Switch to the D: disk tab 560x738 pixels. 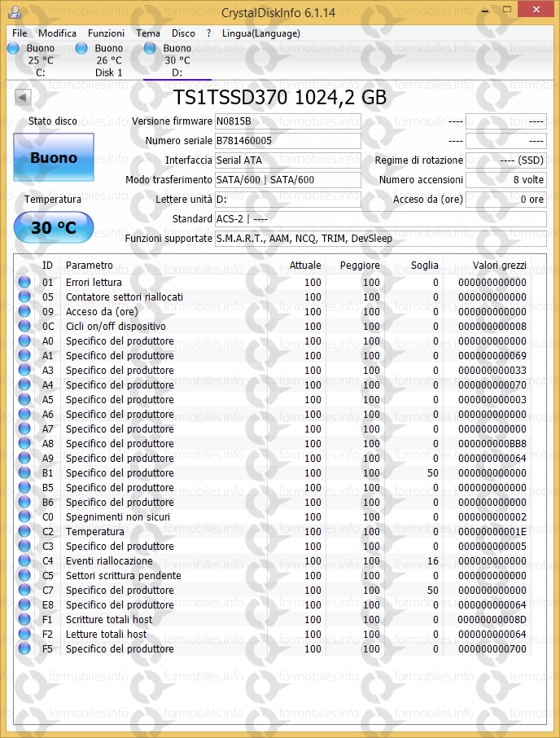(177, 60)
